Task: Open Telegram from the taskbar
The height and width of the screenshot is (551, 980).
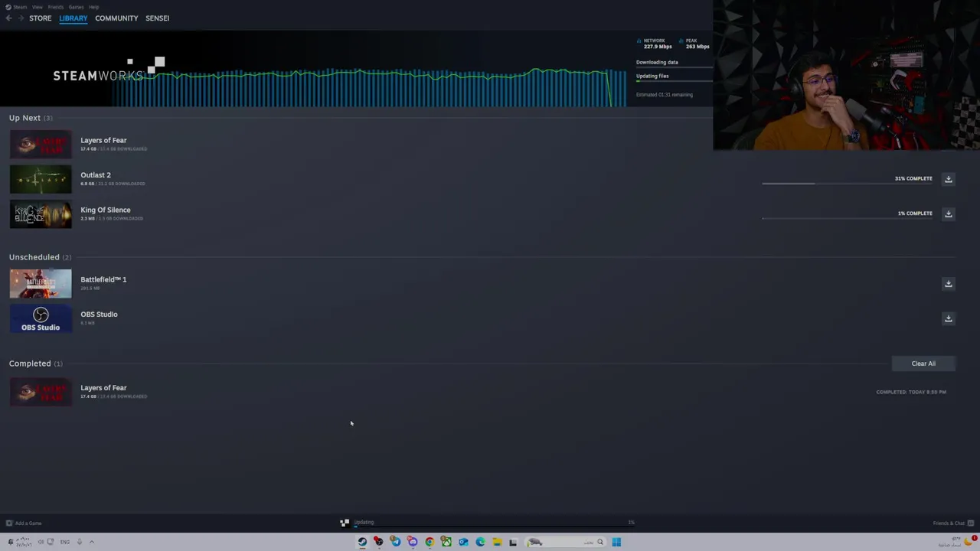Action: 396,542
